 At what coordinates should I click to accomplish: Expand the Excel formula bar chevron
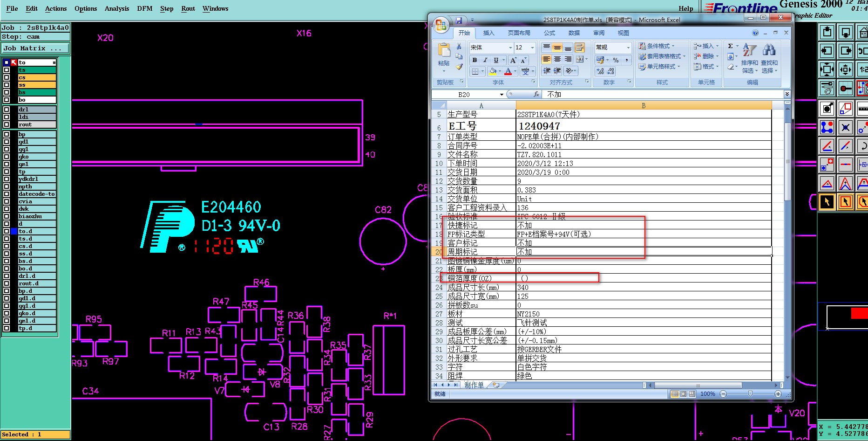point(787,94)
